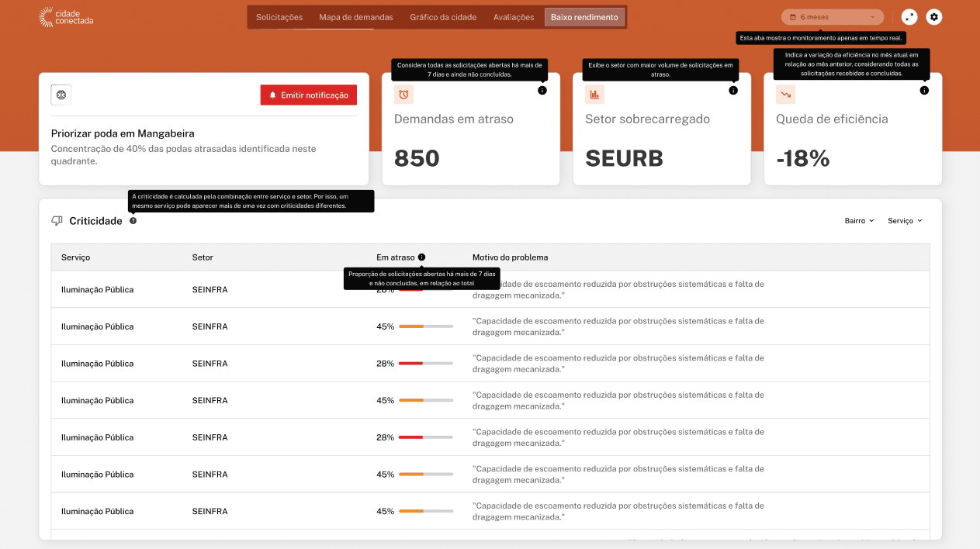Click the info icon on Queda de eficiência
The image size is (980, 549).
tap(924, 91)
